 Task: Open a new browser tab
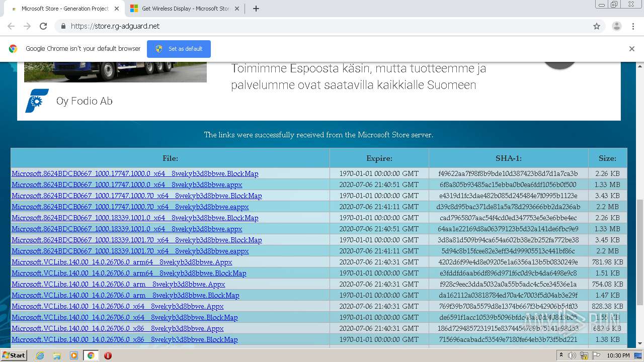click(256, 9)
